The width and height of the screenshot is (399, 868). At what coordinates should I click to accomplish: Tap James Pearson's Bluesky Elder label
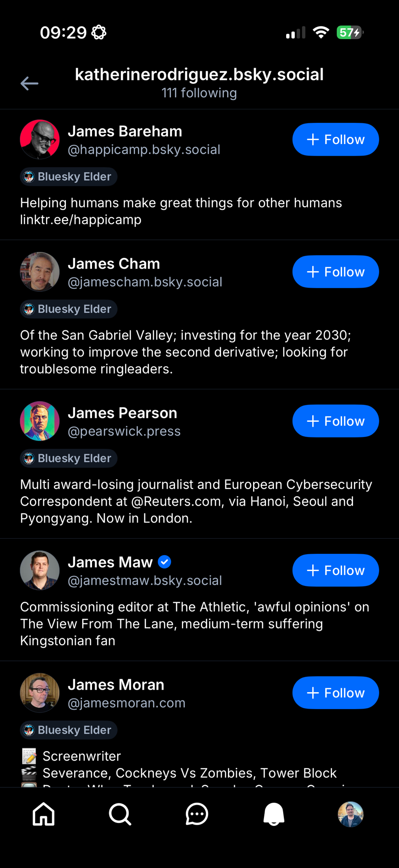(69, 458)
